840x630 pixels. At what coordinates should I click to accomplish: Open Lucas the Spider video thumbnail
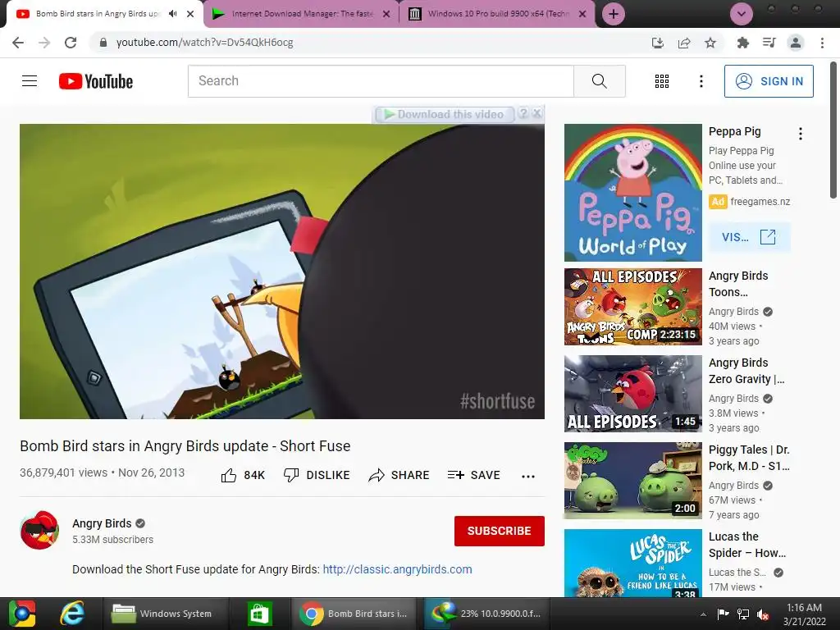pos(632,563)
